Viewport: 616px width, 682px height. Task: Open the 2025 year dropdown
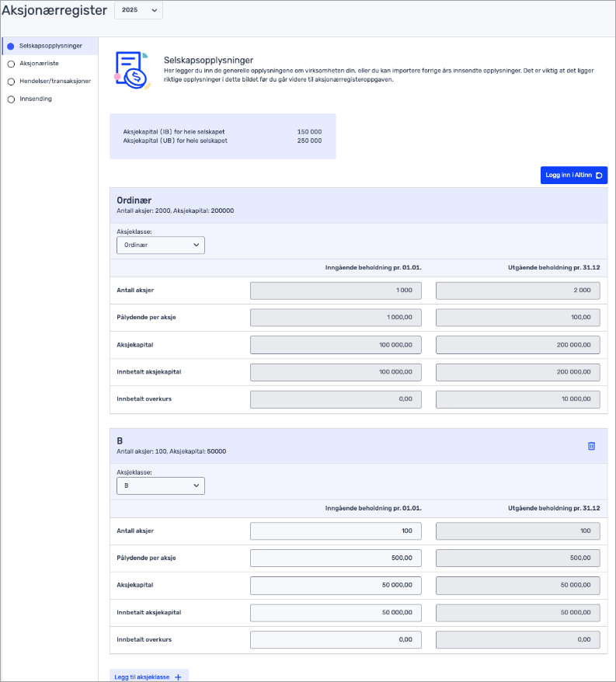pyautogui.click(x=139, y=10)
